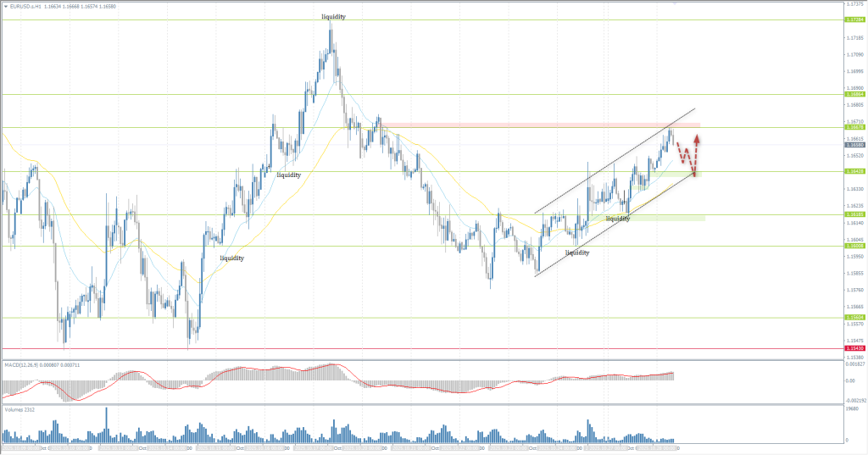Click the 1.16678 green price label
Screen dimensions: 868x455
854,128
